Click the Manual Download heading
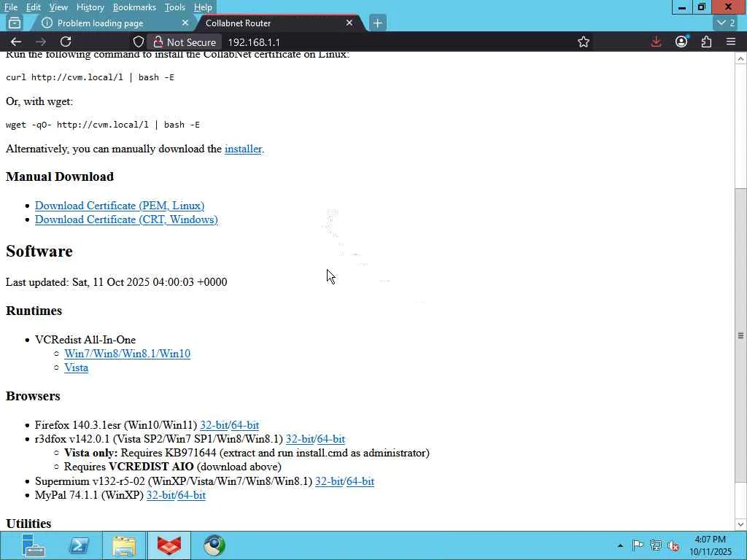This screenshot has width=747, height=560. 60,176
